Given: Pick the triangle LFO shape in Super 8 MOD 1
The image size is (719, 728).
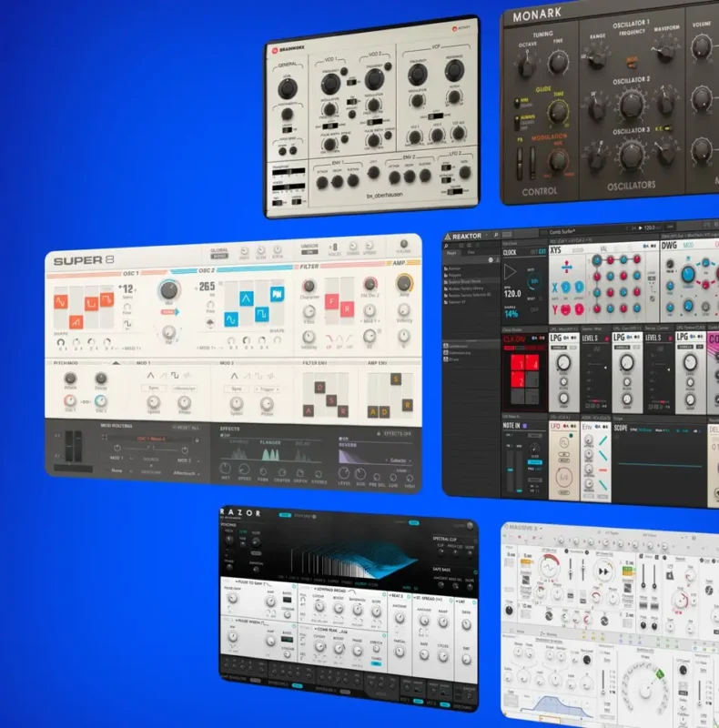Looking at the screenshot, I should pyautogui.click(x=151, y=375).
